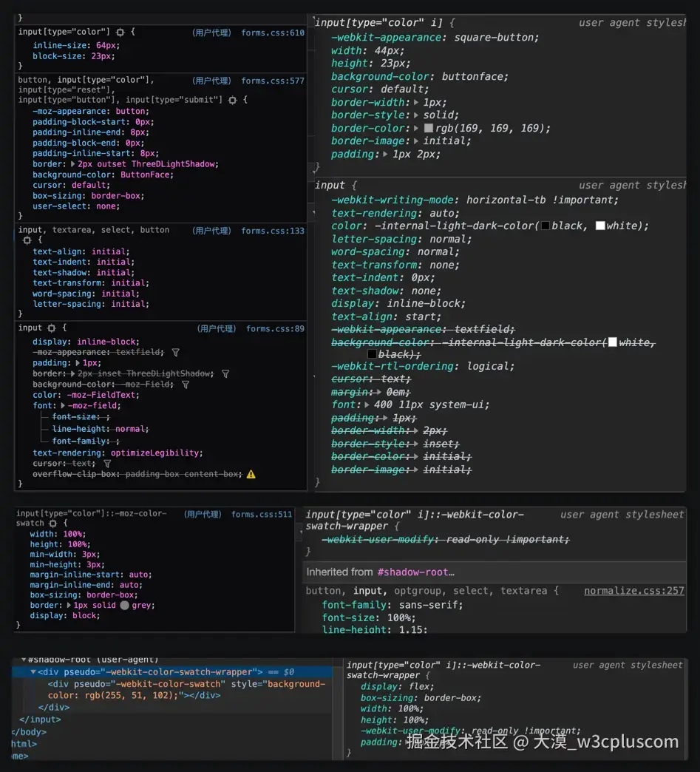
Task: Click the yellow warning triangle on overflow-clip-box
Action: pos(251,474)
